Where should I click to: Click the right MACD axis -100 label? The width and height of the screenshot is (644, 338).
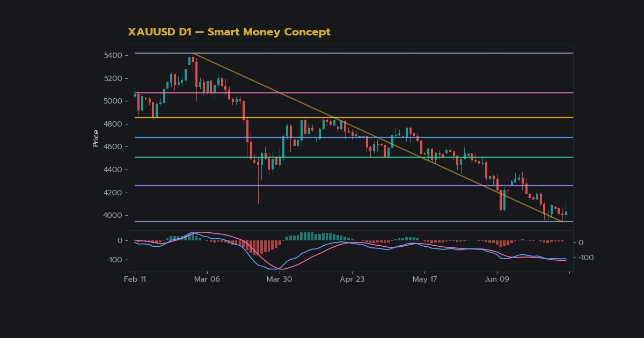point(587,258)
